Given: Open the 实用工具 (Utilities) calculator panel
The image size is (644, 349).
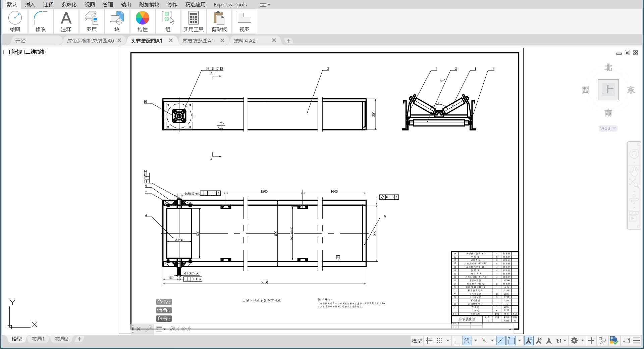Looking at the screenshot, I should tap(194, 21).
